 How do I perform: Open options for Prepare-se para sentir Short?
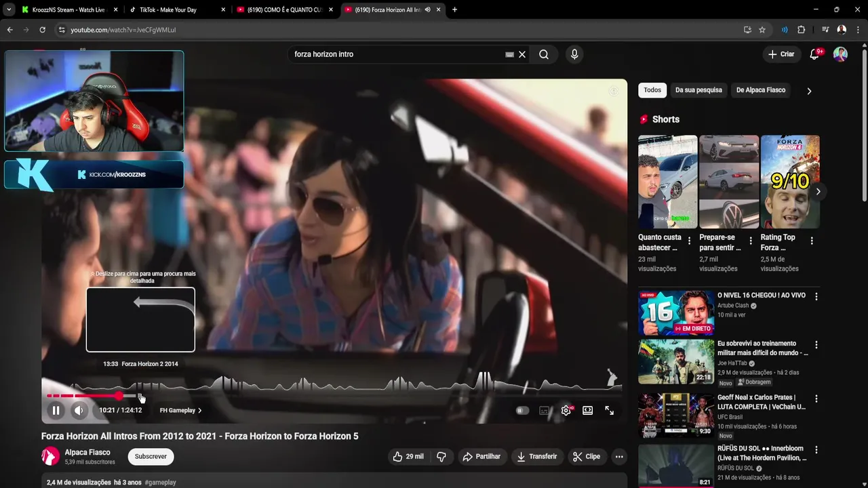pos(750,241)
